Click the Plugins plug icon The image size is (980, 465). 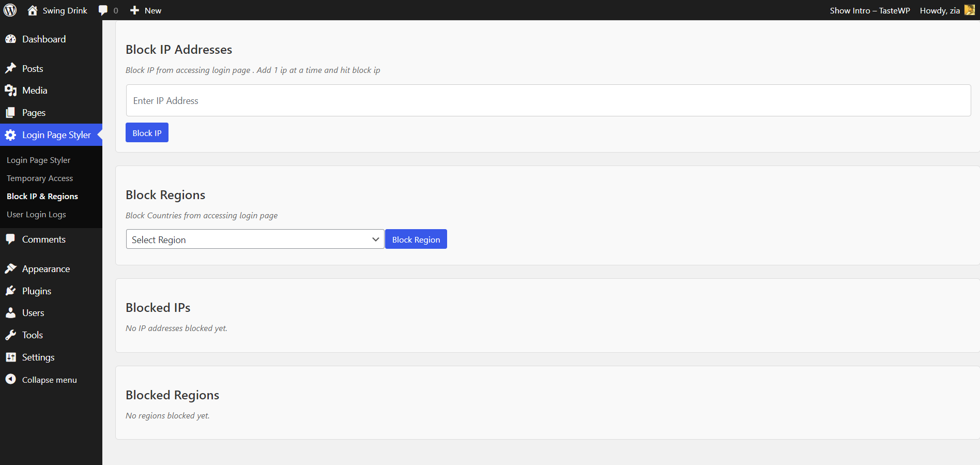[10, 291]
